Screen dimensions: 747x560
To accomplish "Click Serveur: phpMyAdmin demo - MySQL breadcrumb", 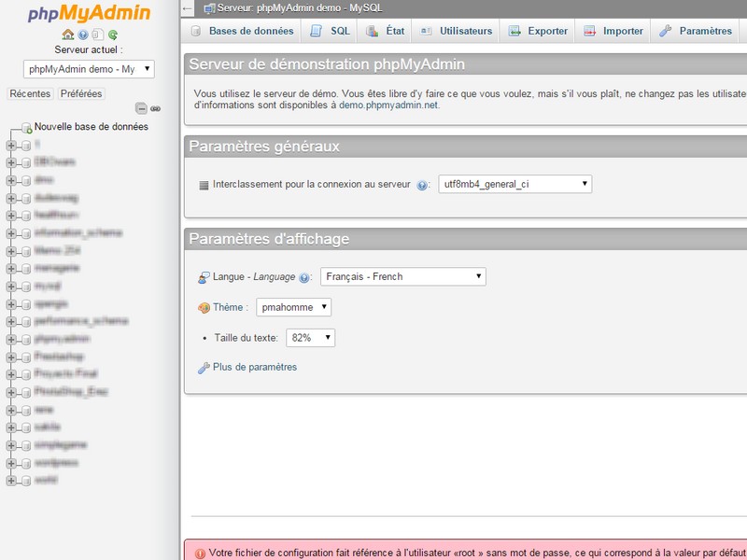I will click(300, 8).
